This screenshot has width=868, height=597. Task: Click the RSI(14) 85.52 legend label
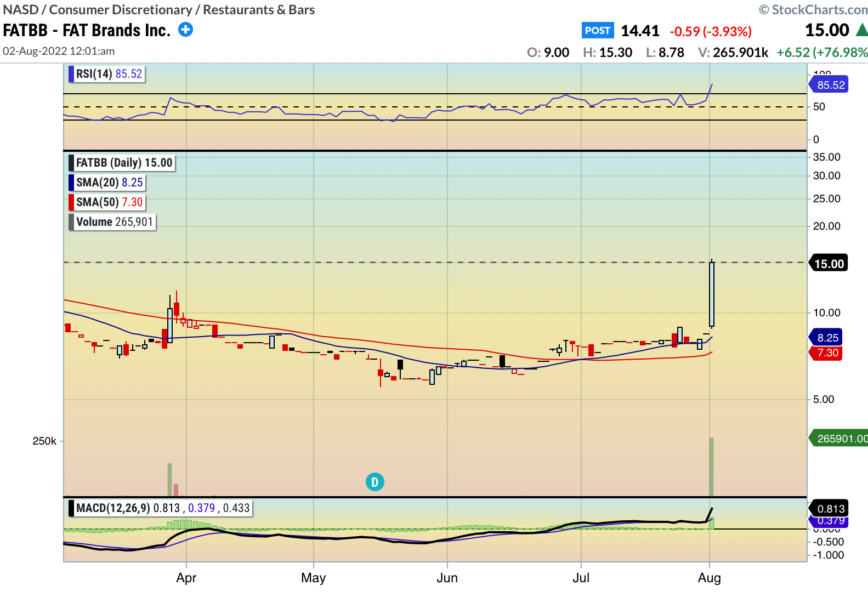point(106,74)
